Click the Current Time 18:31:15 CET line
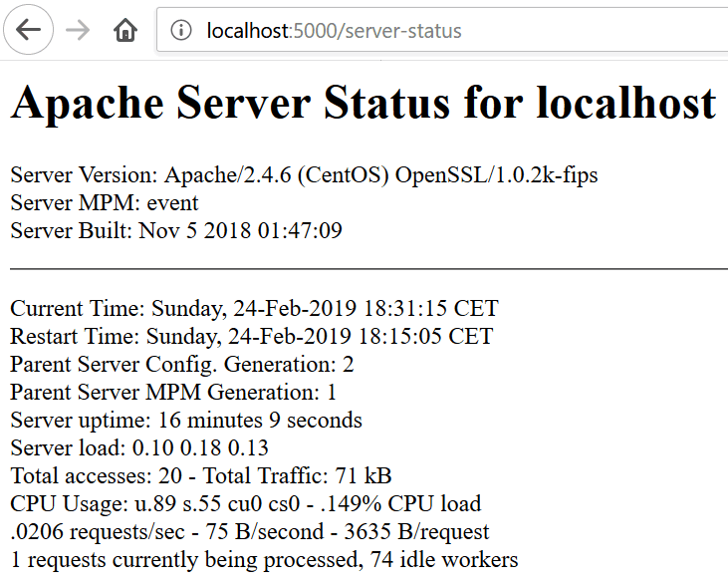Viewport: 728px width, 585px height. tap(254, 309)
